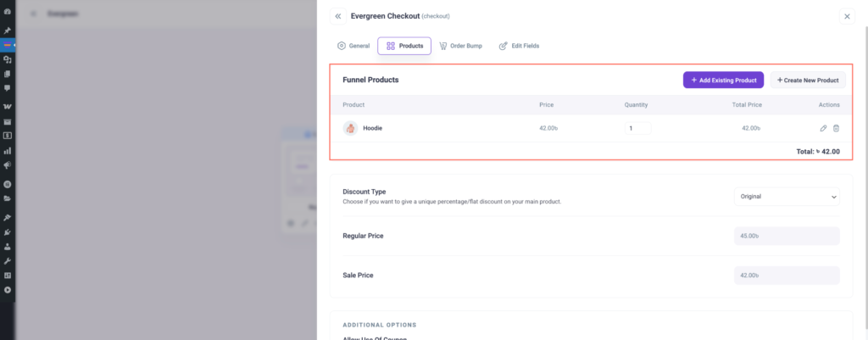868x340 pixels.
Task: Open the Plugins plug icon in sidebar
Action: pos(7,232)
